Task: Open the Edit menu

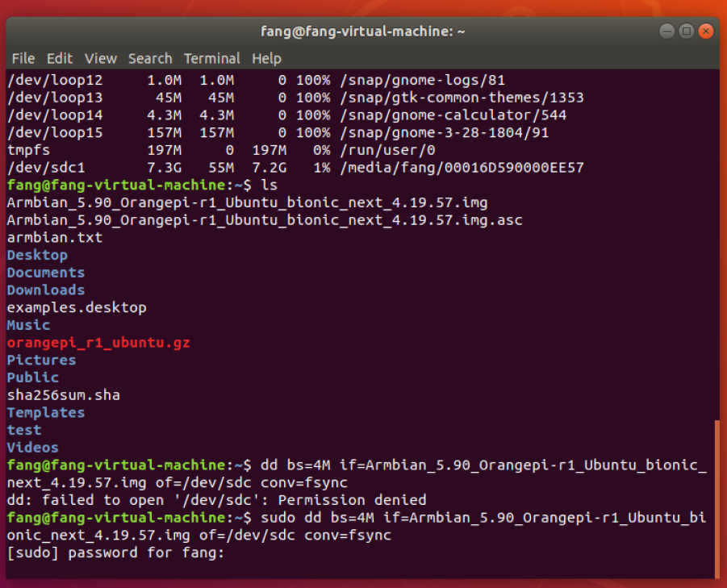Action: click(x=60, y=58)
